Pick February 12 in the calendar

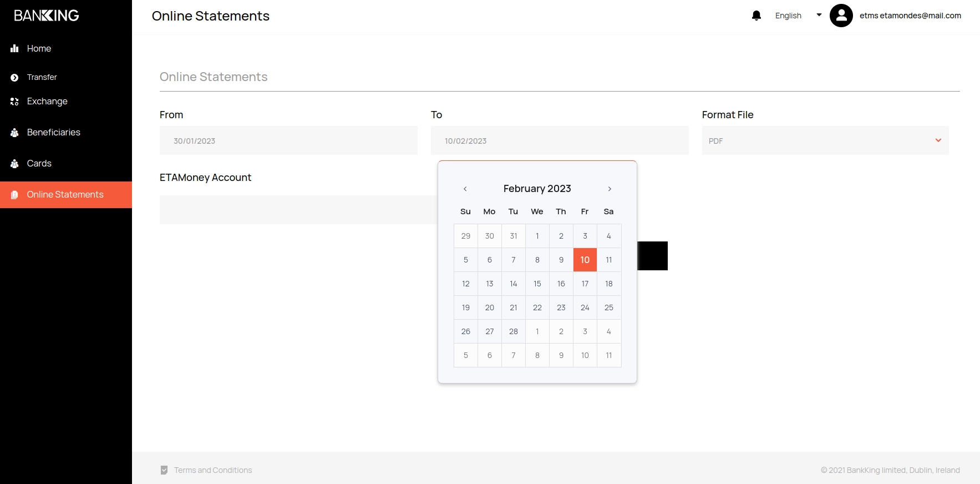click(466, 284)
